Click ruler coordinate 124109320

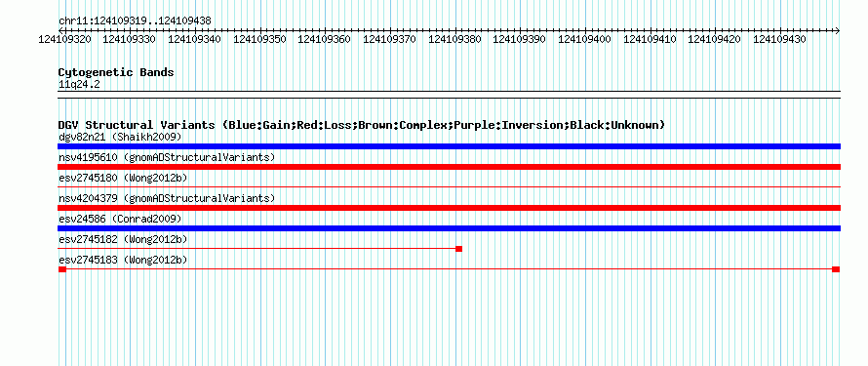pyautogui.click(x=64, y=39)
